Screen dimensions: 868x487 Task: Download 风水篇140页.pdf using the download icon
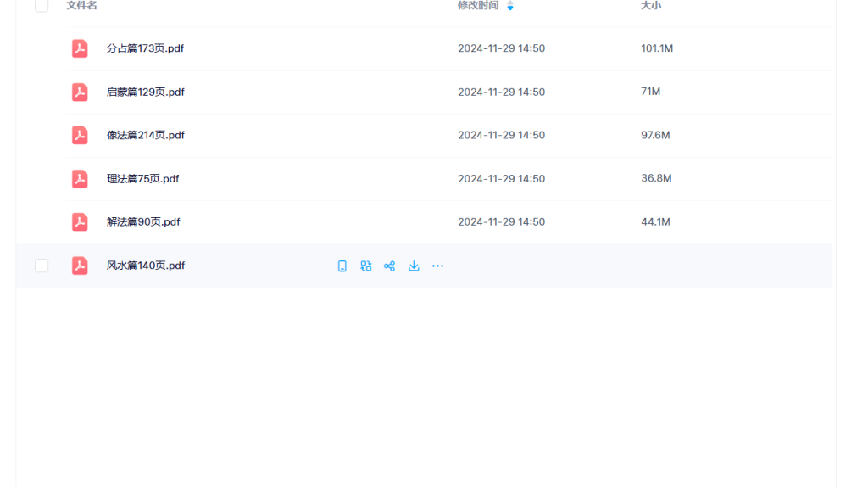(x=414, y=266)
